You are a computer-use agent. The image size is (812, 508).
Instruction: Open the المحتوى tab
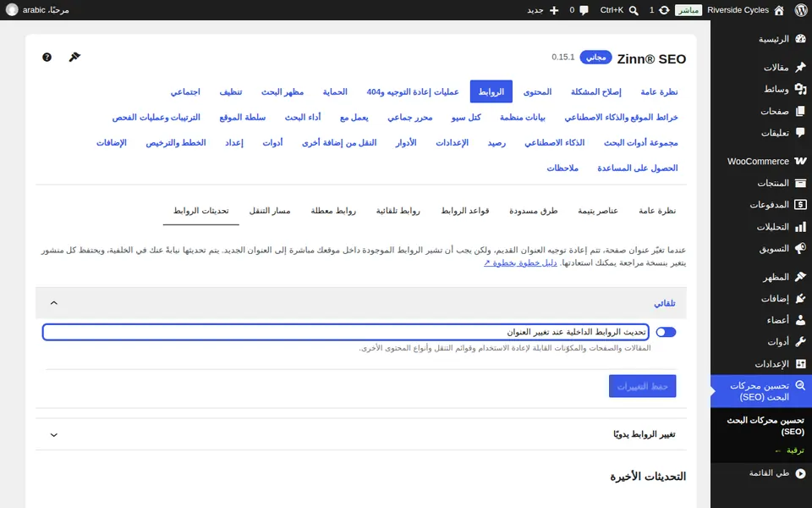point(537,91)
